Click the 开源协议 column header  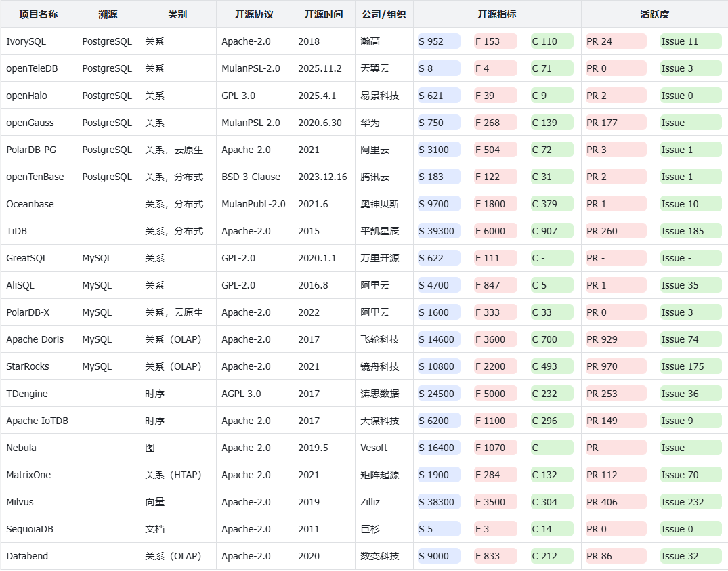pyautogui.click(x=255, y=14)
